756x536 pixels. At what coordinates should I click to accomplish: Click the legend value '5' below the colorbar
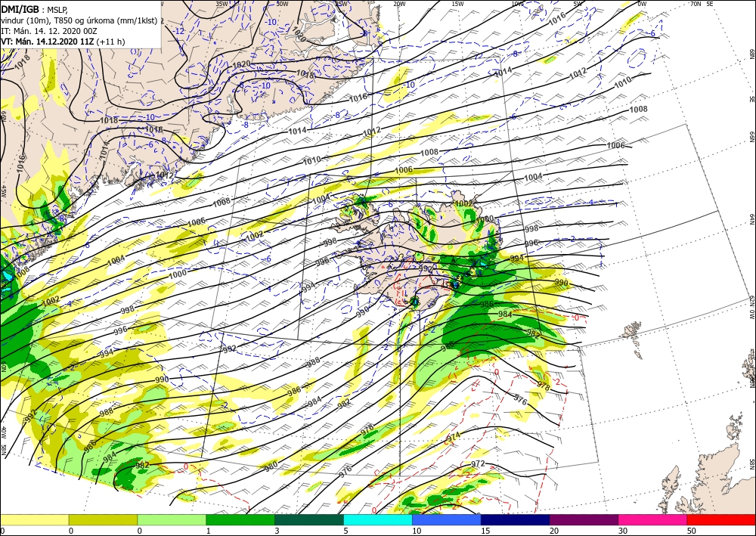345,531
